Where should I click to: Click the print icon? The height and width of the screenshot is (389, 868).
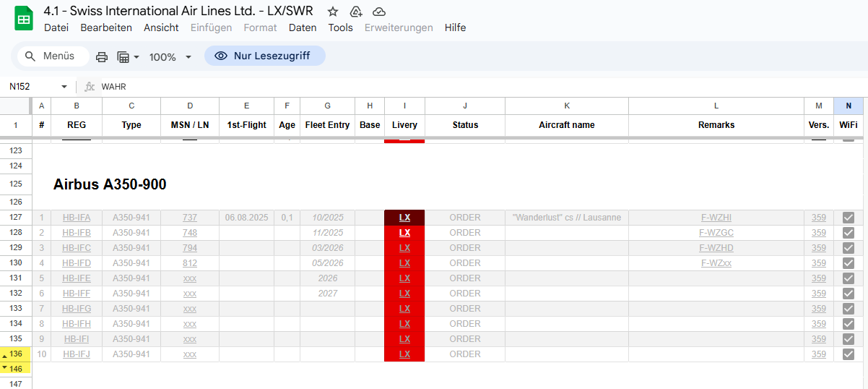102,56
